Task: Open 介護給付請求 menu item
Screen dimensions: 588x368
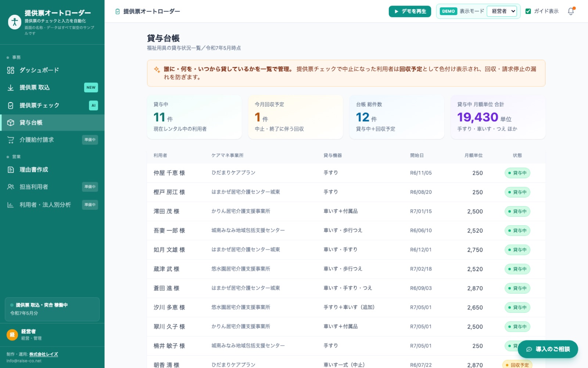Action: pos(52,140)
